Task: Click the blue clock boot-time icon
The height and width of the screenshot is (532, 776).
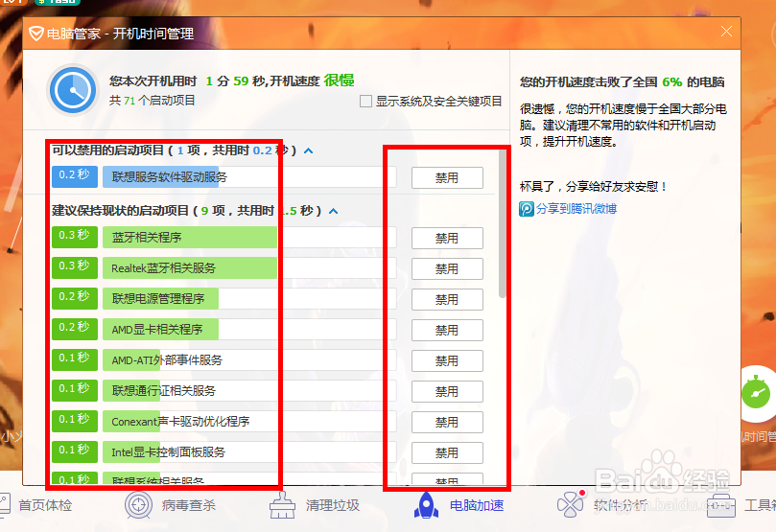Action: [x=73, y=90]
